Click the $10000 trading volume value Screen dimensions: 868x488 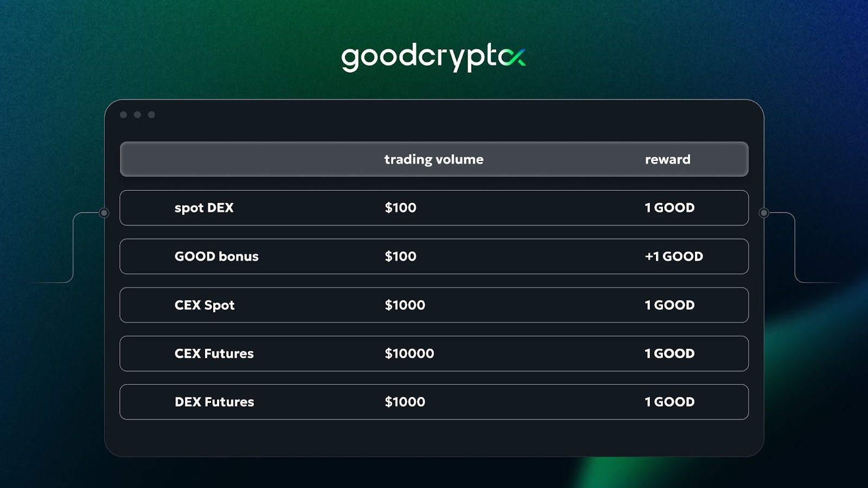coord(409,354)
